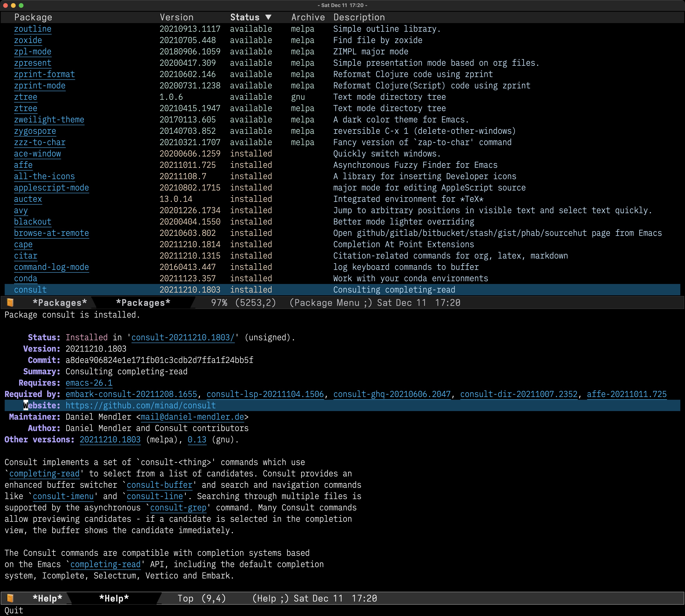Open the auctex package link

(28, 199)
